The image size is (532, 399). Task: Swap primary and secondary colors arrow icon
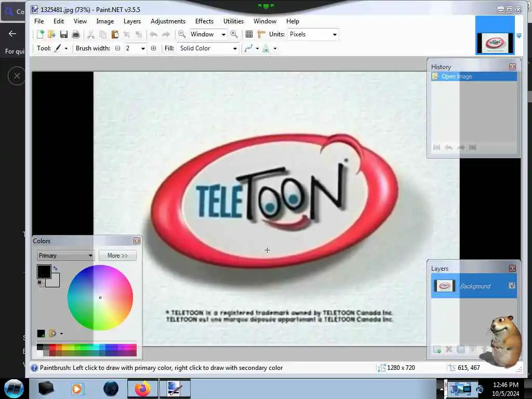[x=55, y=269]
